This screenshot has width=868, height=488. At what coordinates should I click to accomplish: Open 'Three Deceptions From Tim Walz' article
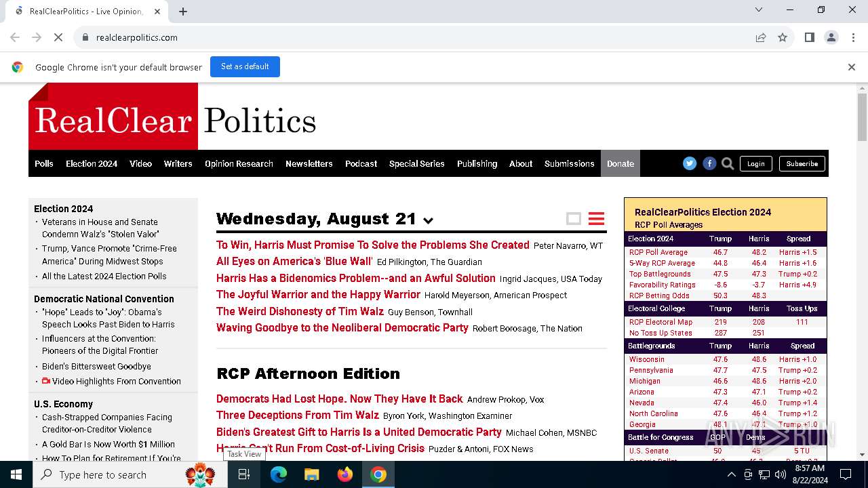tap(298, 415)
